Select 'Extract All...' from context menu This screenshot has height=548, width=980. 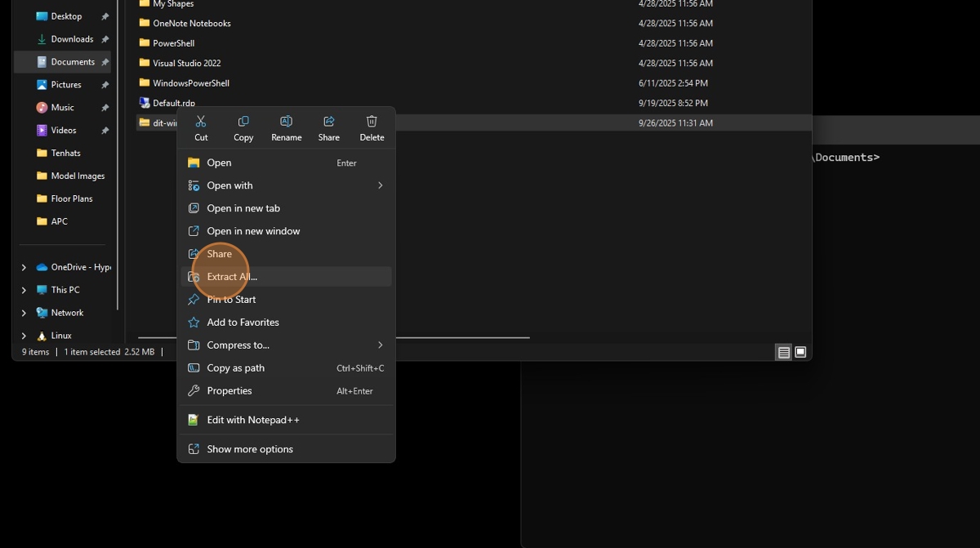[232, 277]
